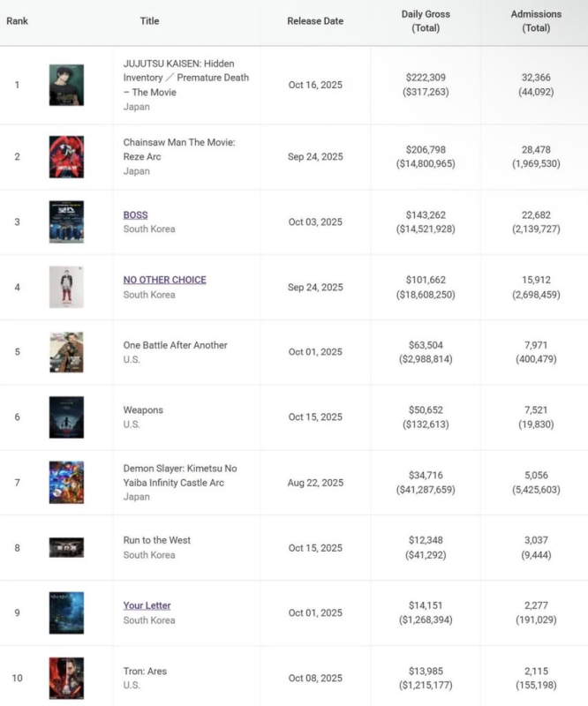Click the Tron: Ares title text

pyautogui.click(x=145, y=672)
